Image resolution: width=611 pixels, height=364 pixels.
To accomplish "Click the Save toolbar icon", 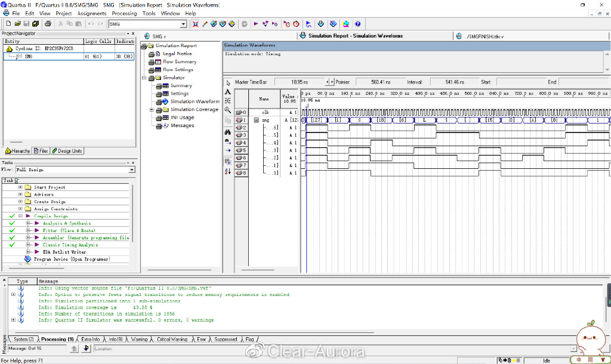I will [x=26, y=24].
